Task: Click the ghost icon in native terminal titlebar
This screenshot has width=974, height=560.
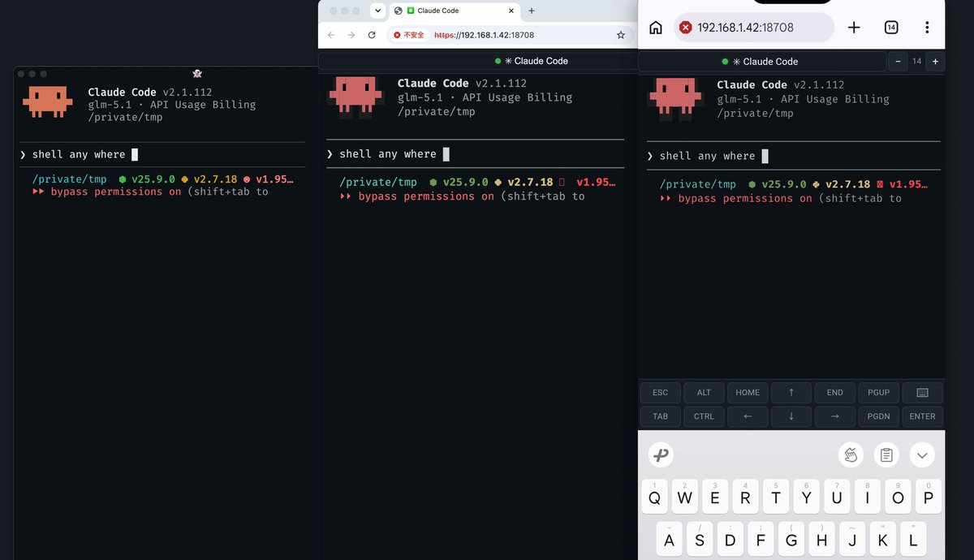Action: [x=196, y=74]
